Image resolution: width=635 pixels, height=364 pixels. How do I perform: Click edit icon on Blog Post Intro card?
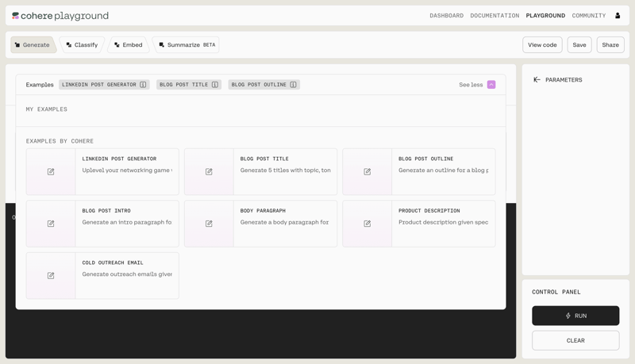[51, 224]
